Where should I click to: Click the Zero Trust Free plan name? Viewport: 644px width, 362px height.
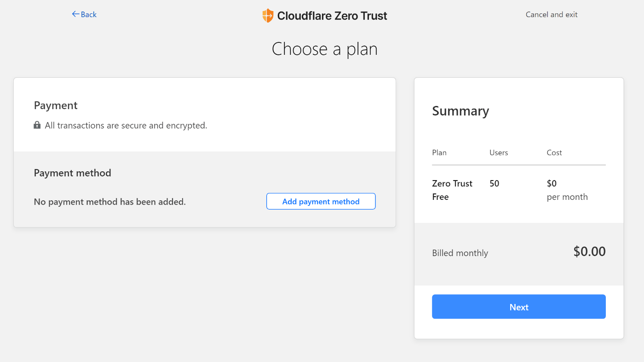[x=452, y=190]
